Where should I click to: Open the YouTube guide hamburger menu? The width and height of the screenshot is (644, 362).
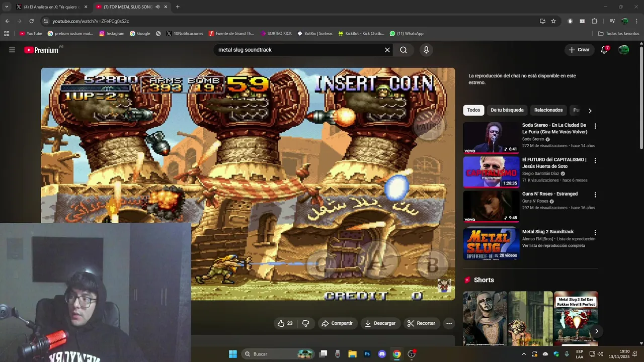[x=12, y=50]
